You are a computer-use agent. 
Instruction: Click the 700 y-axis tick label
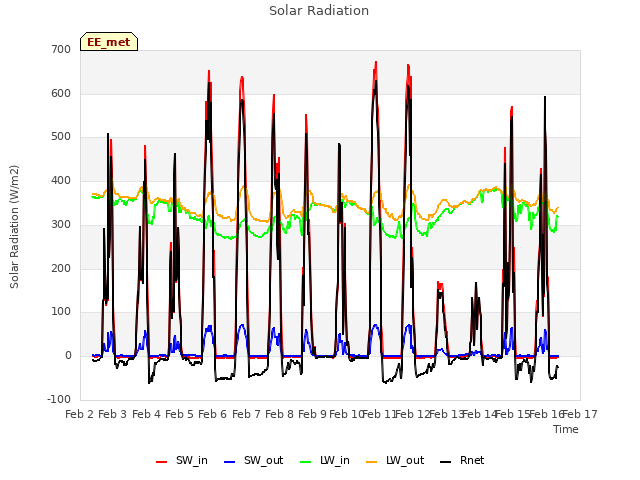coord(61,49)
